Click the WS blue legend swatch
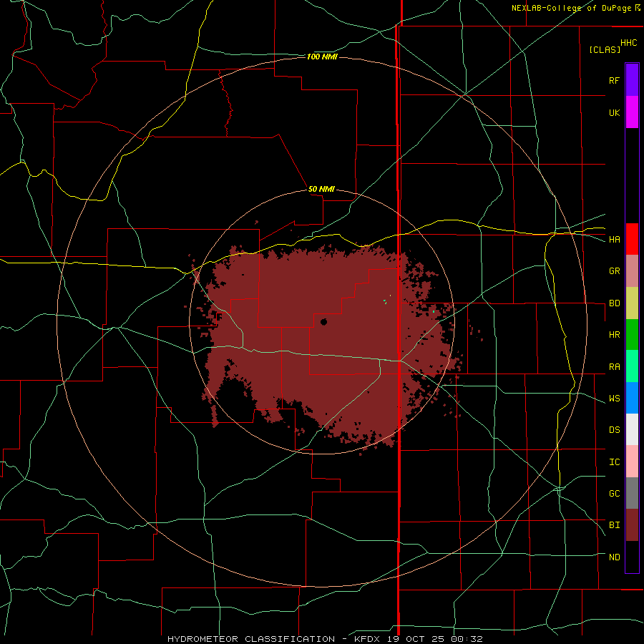This screenshot has height=644, width=644. [632, 398]
